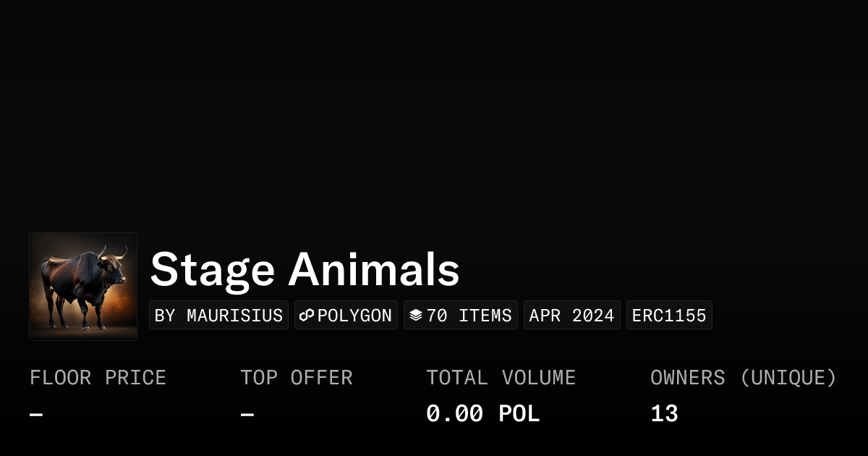Click the (UNIQUE) qualifier in owners header
This screenshot has height=456, width=868.
pos(788,378)
